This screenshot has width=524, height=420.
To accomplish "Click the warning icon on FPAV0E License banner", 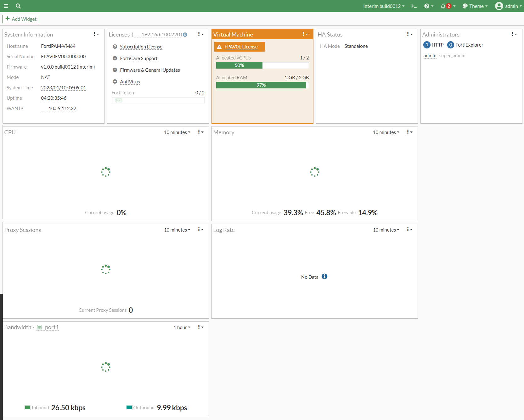I will [219, 47].
